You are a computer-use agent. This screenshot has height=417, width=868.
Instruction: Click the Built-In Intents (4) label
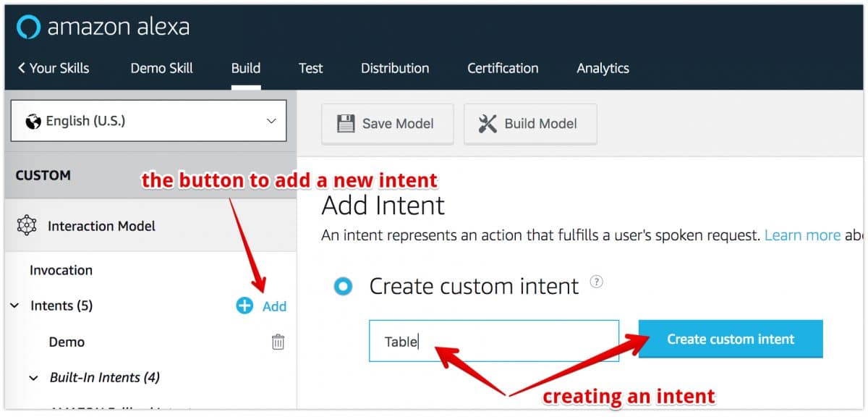click(105, 377)
